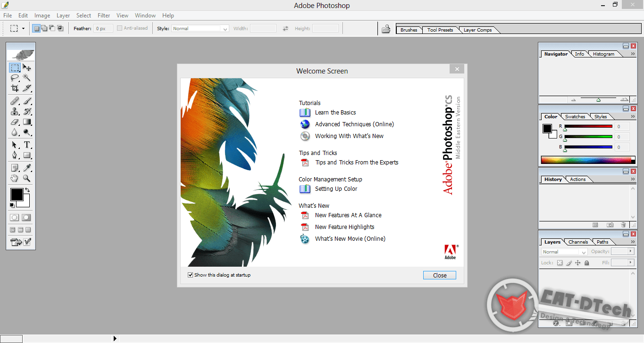The height and width of the screenshot is (343, 644).
Task: Click the Feather input field
Action: 103,28
